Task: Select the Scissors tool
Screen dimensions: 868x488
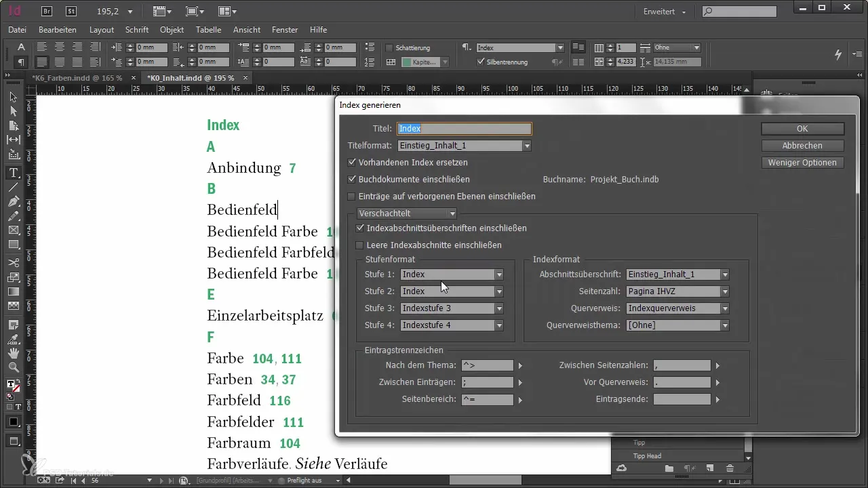Action: click(x=13, y=262)
